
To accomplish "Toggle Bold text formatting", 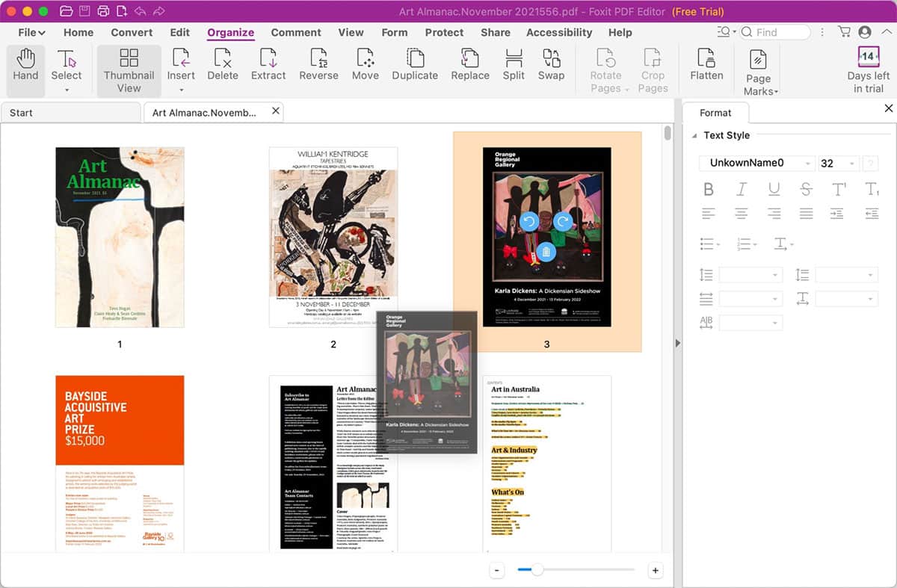I will point(709,190).
